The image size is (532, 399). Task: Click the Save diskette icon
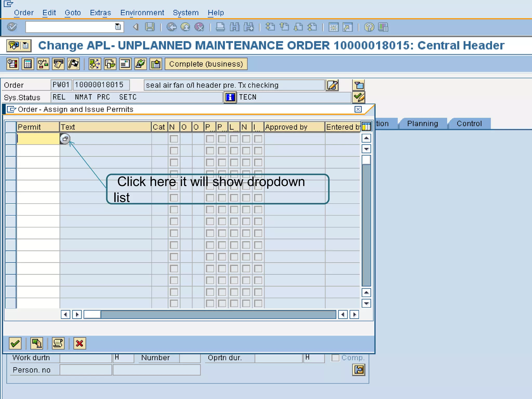click(150, 27)
